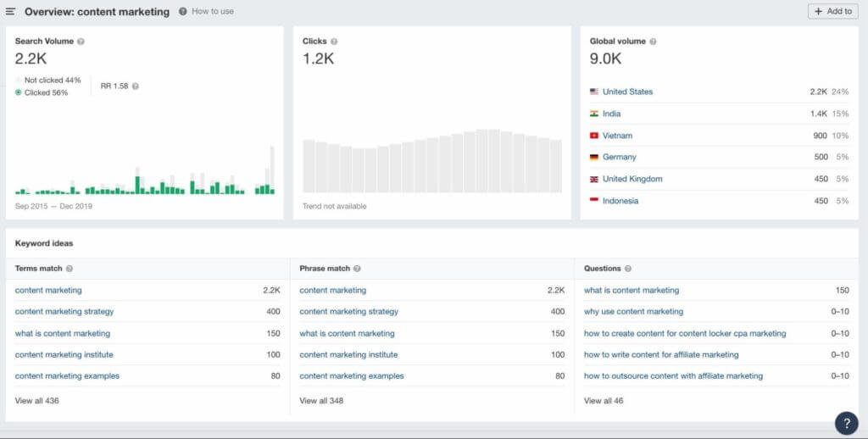868x439 pixels.
Task: Expand View all 348 phrase matches
Action: point(321,400)
